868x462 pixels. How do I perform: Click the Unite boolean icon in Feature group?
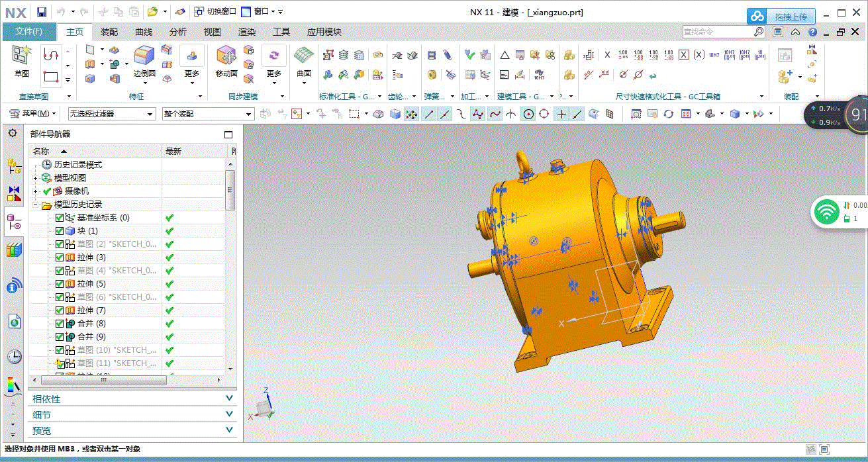(113, 64)
